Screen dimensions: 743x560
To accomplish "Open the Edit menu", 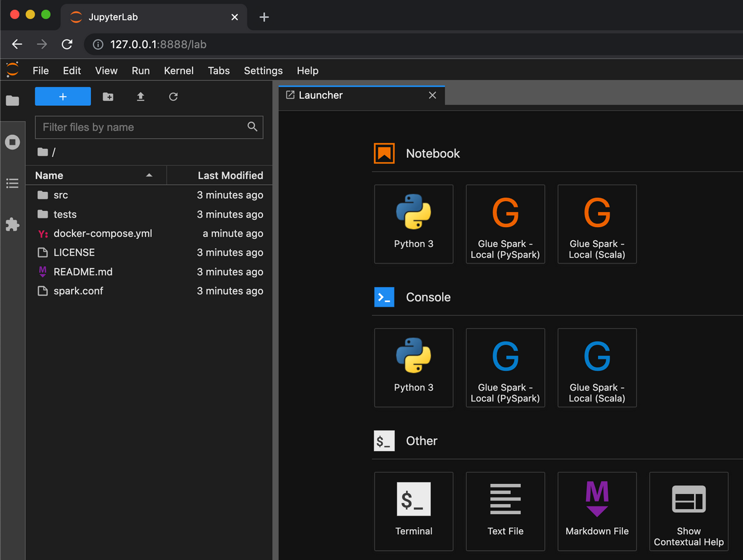I will (72, 71).
